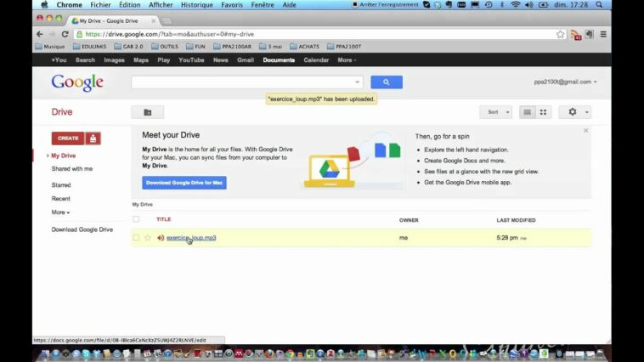Sort by the TITLE column header
This screenshot has height=362, width=644.
pyautogui.click(x=163, y=219)
